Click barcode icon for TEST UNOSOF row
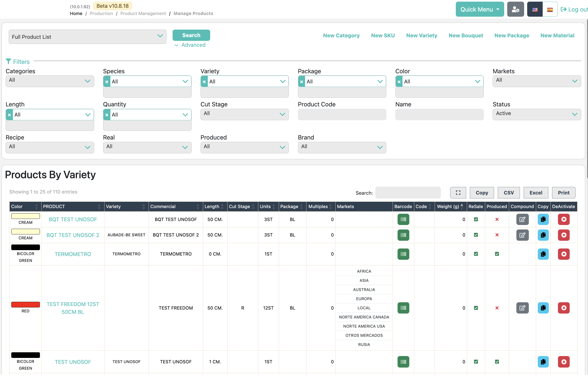 pyautogui.click(x=403, y=361)
